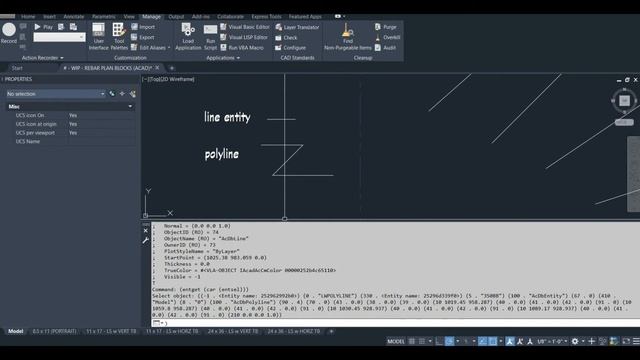Switch to the Annotate ribbon tab
This screenshot has height=360, width=640.
click(x=74, y=17)
